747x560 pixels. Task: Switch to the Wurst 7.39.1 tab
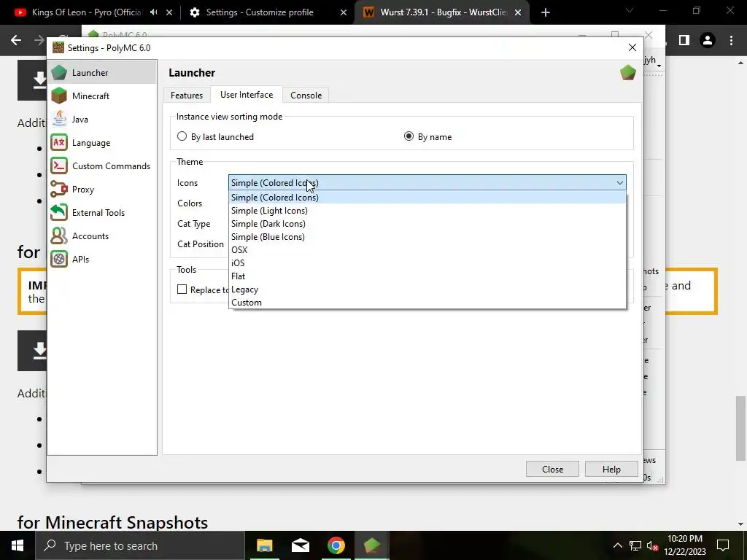(x=443, y=12)
